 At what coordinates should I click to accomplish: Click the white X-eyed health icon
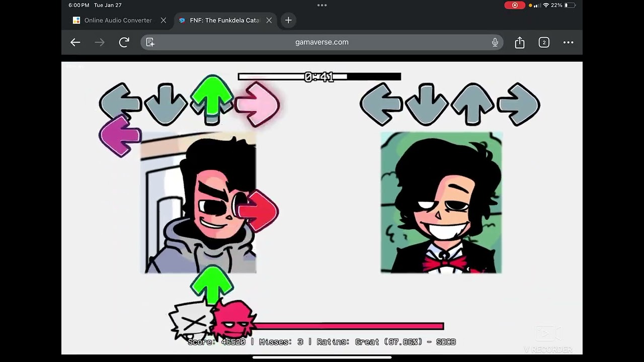190,320
